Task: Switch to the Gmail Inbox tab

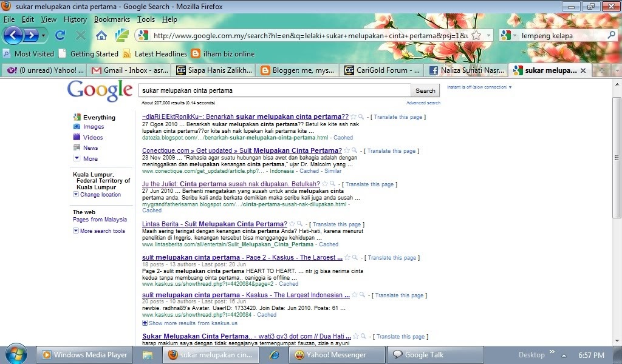Action: [x=130, y=70]
